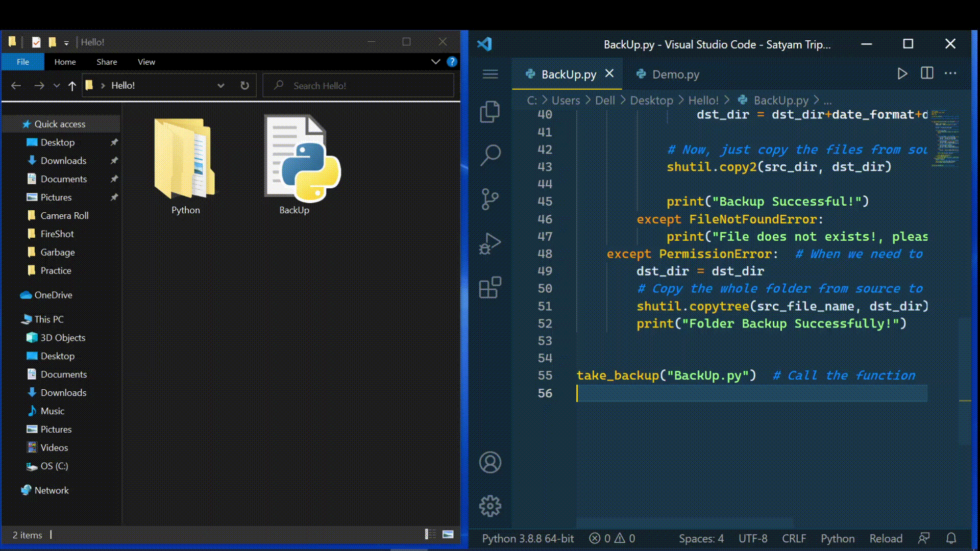Run BackUp.py with the play button
Screen dimensions: 980x551
pyautogui.click(x=902, y=73)
